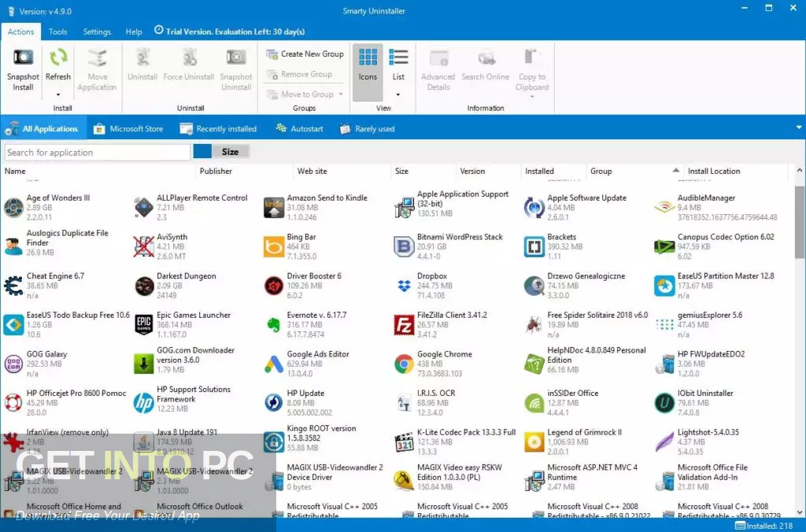Select the GOG Galaxy icon

[x=13, y=364]
